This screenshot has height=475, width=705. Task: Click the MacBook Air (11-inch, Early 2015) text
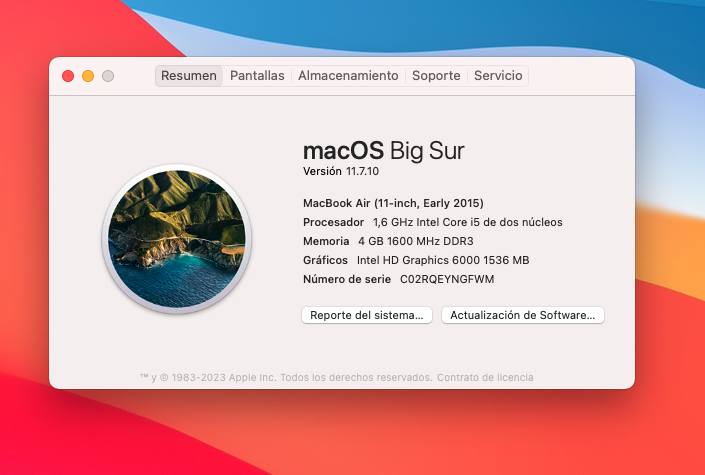[393, 203]
